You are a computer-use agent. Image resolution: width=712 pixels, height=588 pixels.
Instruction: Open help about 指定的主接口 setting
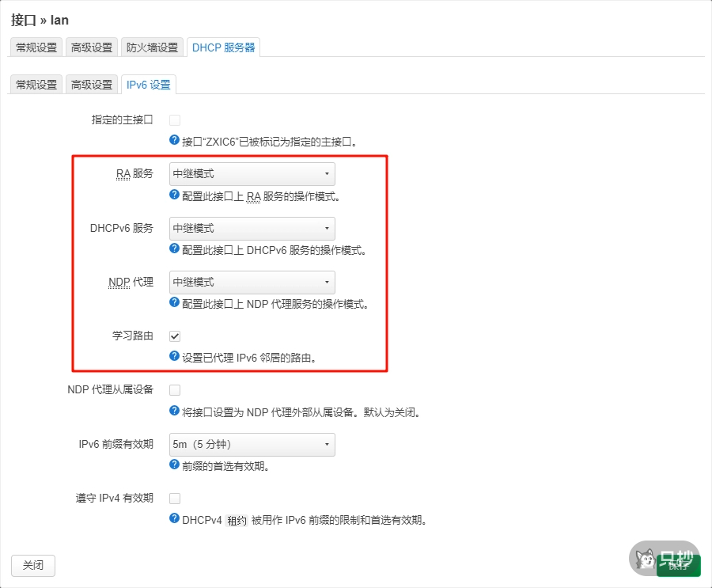tap(173, 140)
